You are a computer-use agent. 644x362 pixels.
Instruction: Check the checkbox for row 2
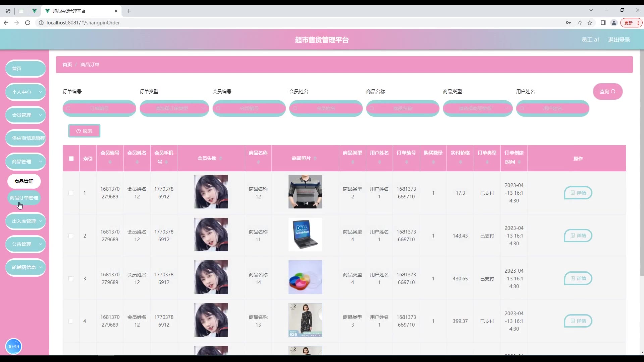71,236
